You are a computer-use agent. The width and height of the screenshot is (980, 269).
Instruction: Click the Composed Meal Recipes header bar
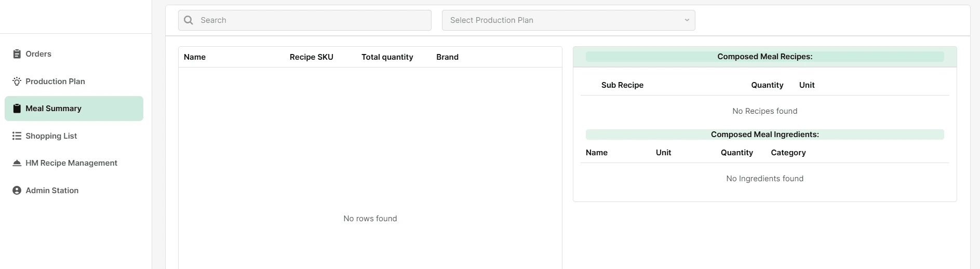click(x=764, y=57)
